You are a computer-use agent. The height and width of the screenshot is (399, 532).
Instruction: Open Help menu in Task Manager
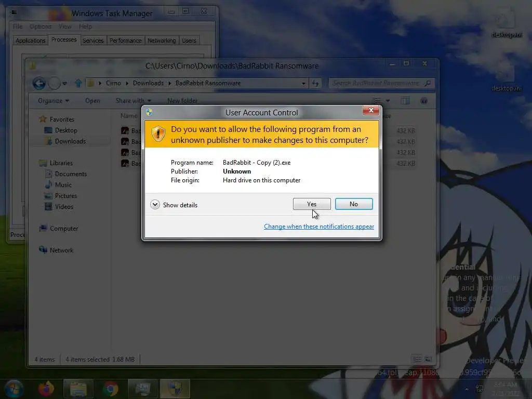click(x=85, y=26)
